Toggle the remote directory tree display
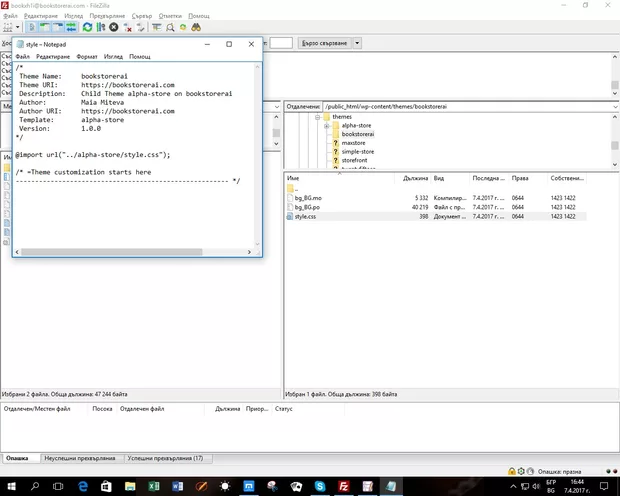The height and width of the screenshot is (496, 620). [x=58, y=27]
